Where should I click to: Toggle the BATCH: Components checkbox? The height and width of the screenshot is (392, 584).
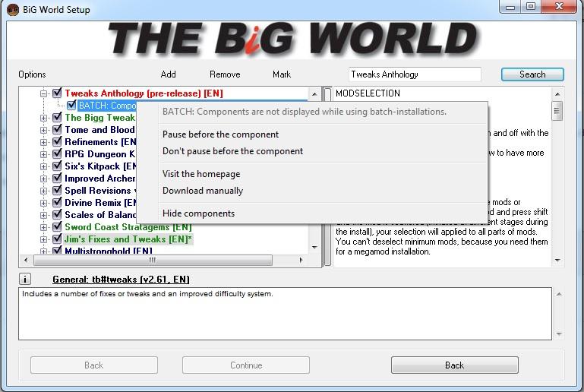pos(71,105)
